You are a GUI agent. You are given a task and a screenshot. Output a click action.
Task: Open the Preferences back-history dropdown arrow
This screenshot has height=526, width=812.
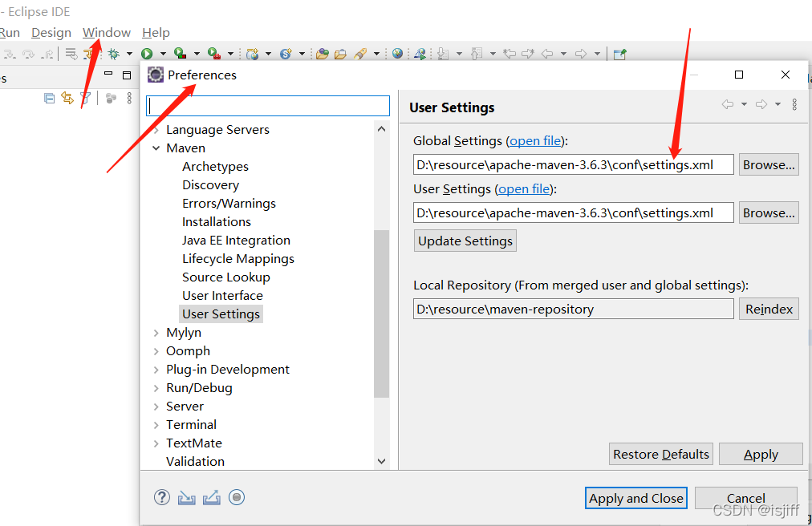744,104
